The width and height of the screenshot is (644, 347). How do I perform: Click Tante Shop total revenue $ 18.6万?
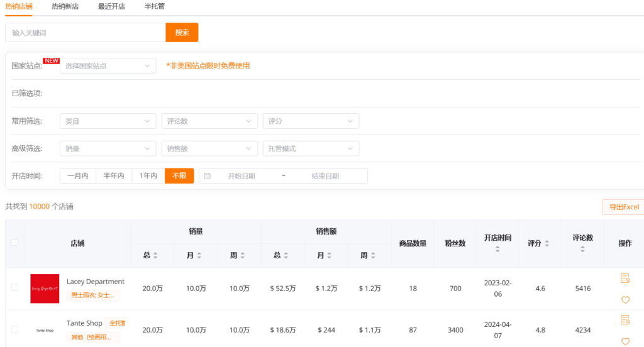(x=283, y=330)
